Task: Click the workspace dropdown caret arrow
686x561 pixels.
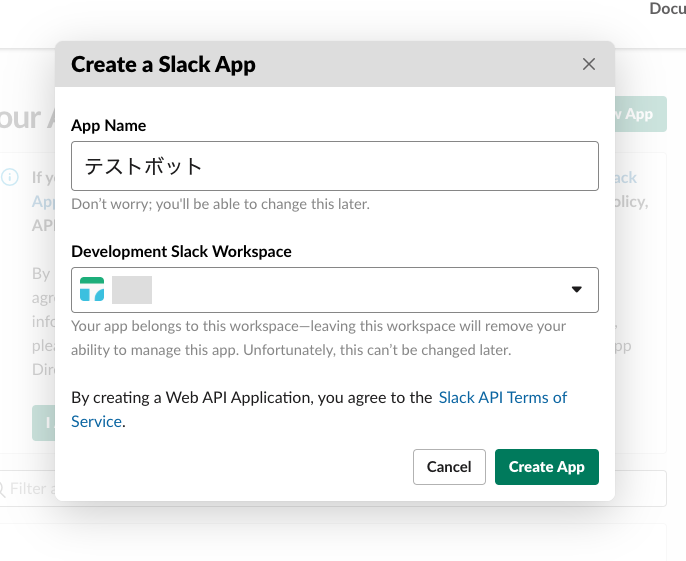Action: tap(577, 289)
